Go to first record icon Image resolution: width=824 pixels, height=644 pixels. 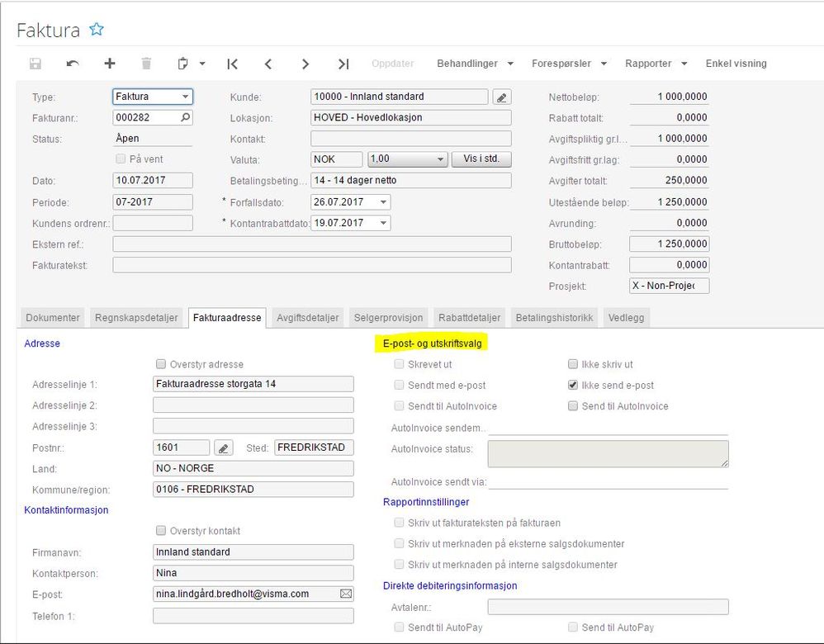pyautogui.click(x=232, y=64)
